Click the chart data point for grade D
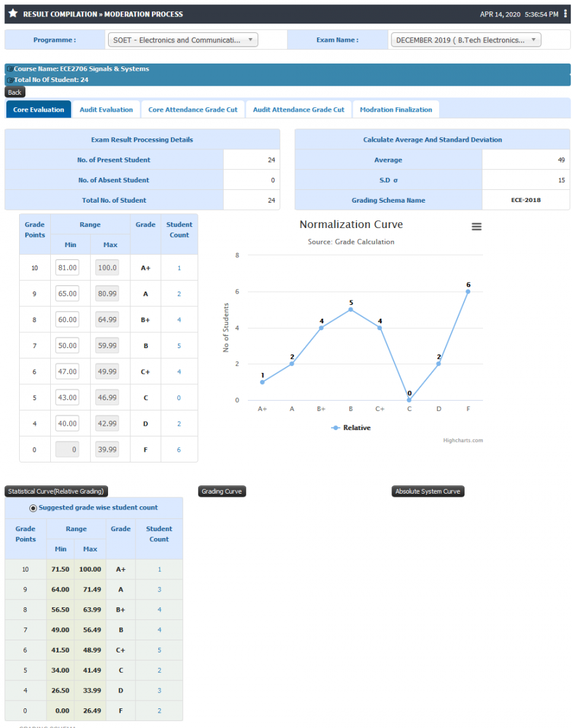Screen dimensions: 572x728 tap(439, 363)
